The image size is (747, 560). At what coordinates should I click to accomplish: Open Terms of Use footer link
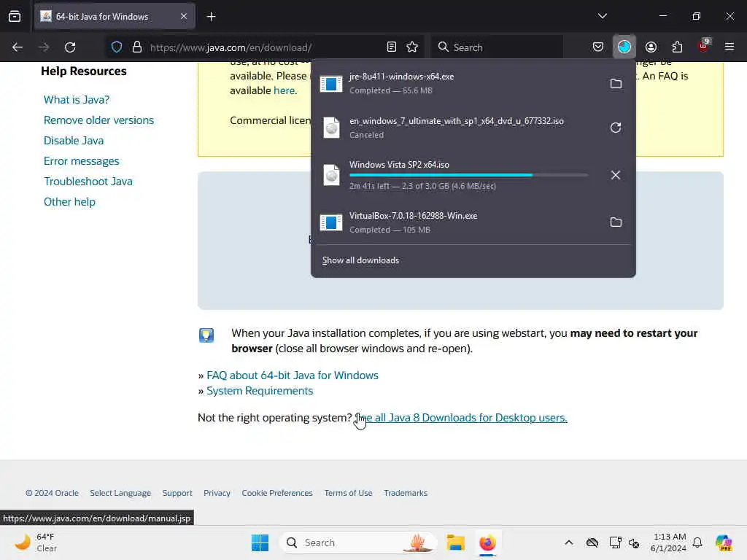(x=348, y=493)
